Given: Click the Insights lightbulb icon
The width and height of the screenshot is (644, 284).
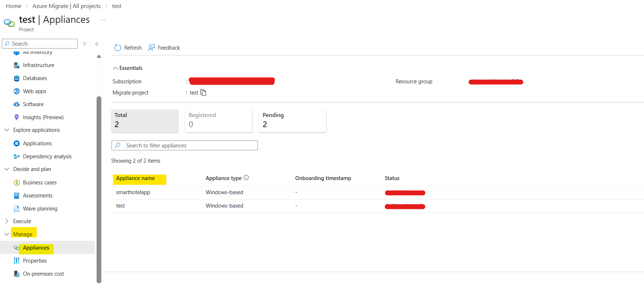Looking at the screenshot, I should [17, 117].
